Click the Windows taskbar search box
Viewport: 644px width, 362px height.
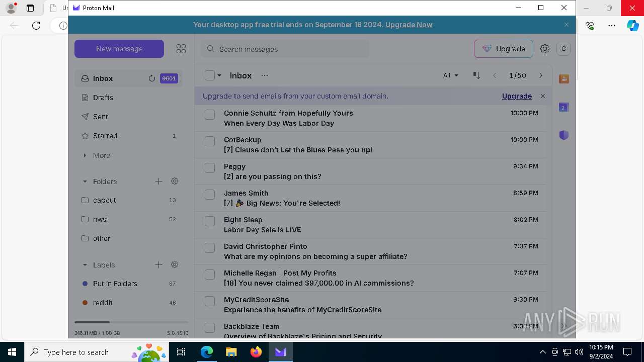coord(96,352)
